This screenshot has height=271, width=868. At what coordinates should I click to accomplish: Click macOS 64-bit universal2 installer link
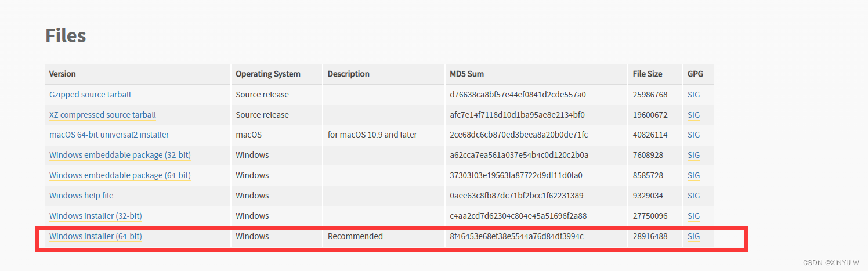point(109,135)
